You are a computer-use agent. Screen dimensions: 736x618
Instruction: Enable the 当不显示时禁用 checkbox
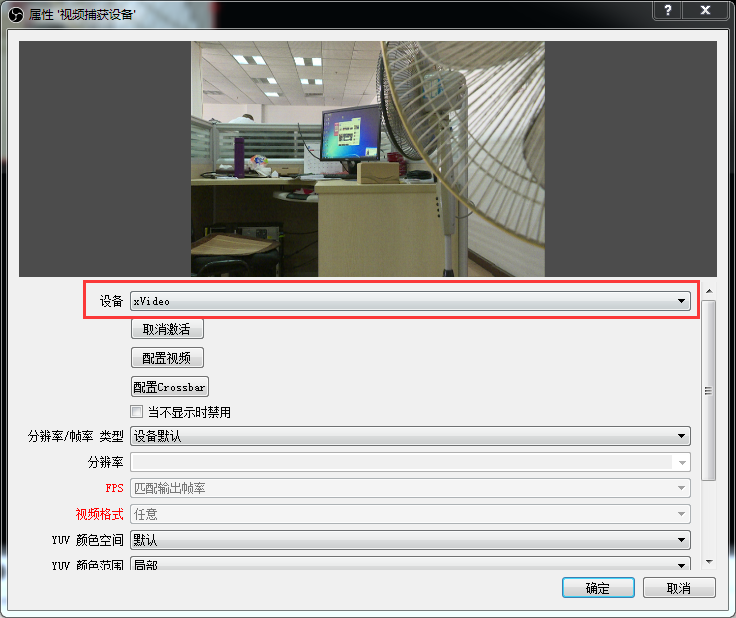click(x=137, y=412)
